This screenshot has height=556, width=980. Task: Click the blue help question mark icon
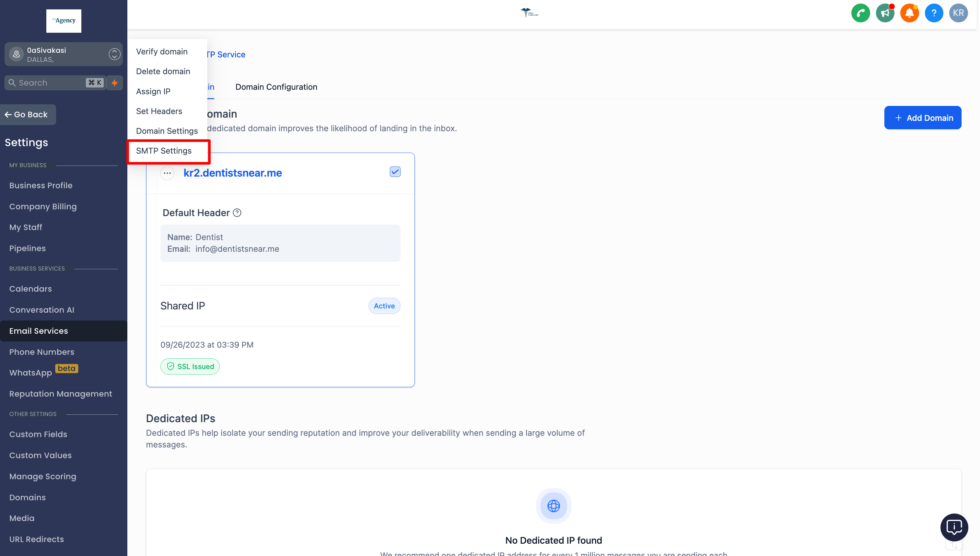coord(933,13)
